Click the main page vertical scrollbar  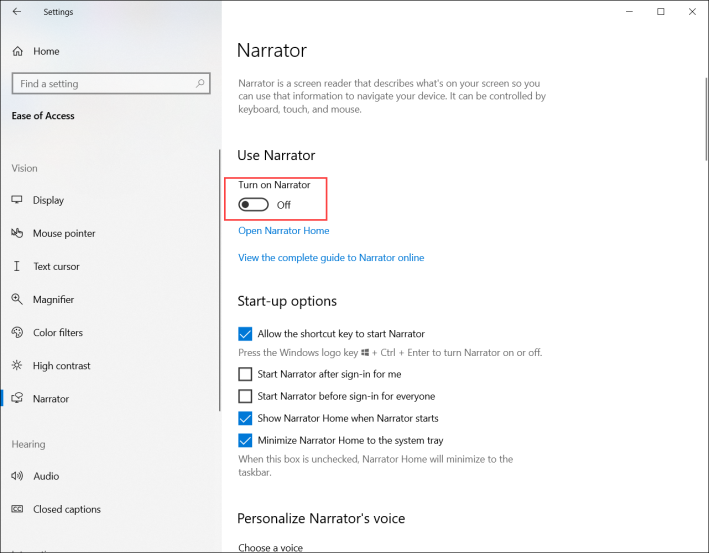pos(706,119)
